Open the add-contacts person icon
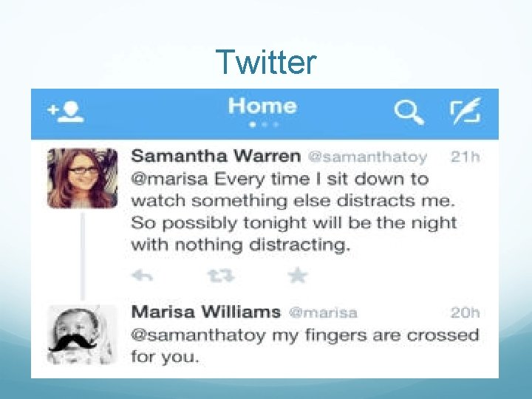This screenshot has height=399, width=532. coord(66,112)
